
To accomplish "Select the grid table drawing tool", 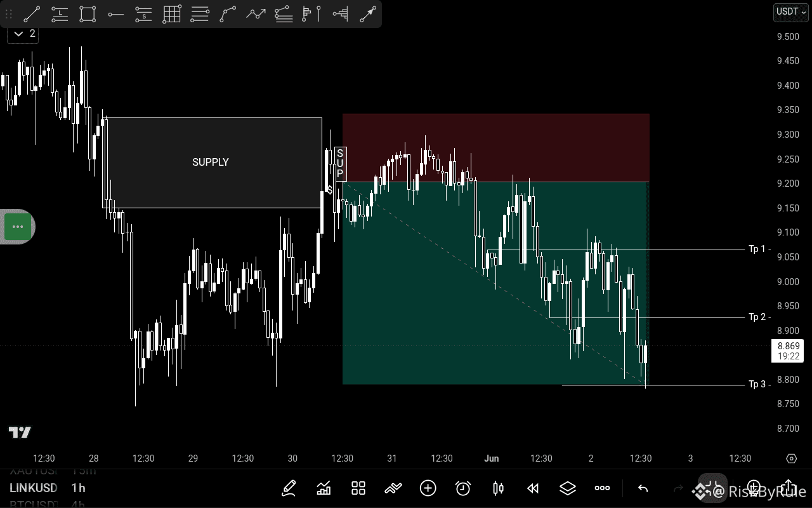I will [x=172, y=13].
